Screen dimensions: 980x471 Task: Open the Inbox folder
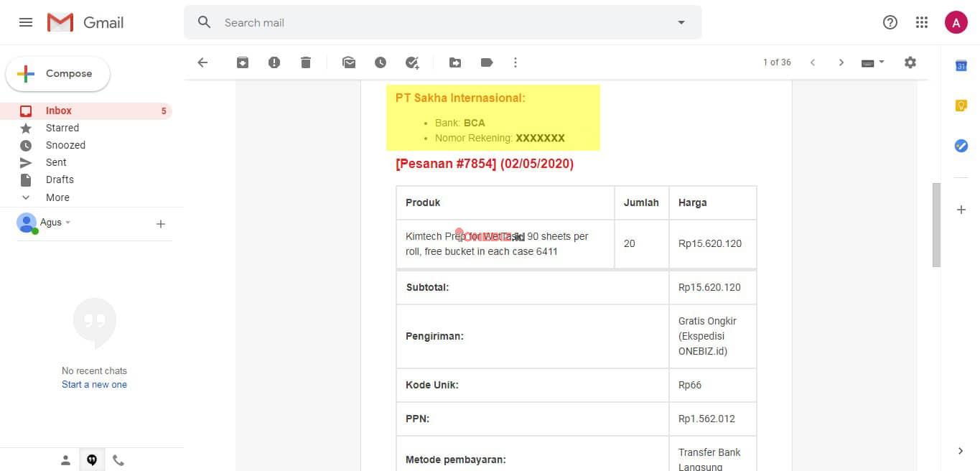tap(86, 111)
